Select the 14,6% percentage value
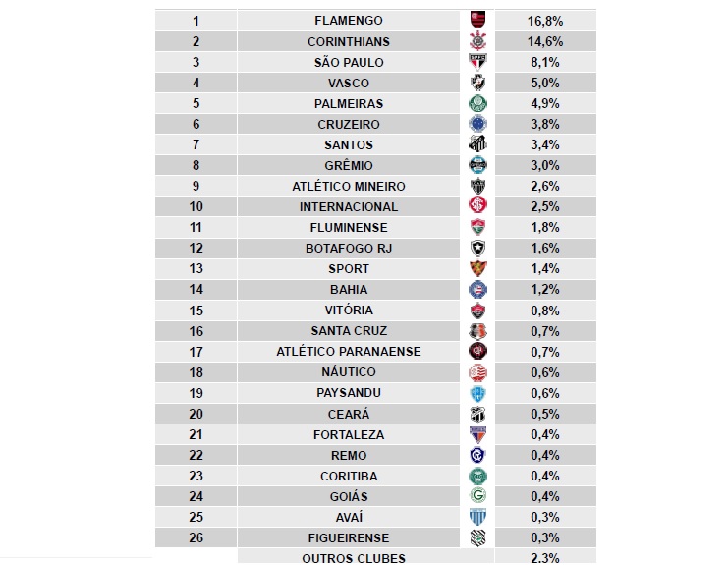728x565 pixels. [x=543, y=41]
